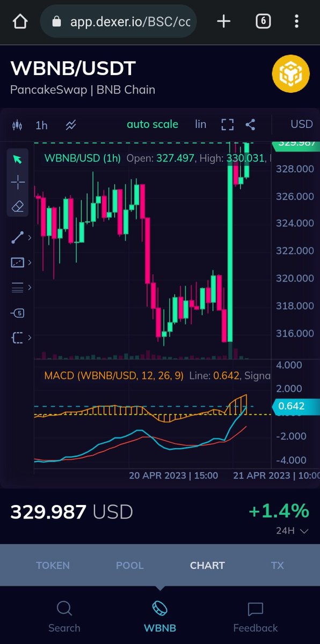This screenshot has height=644, width=320.
Task: Select the arrow cursor tool
Action: tap(18, 159)
